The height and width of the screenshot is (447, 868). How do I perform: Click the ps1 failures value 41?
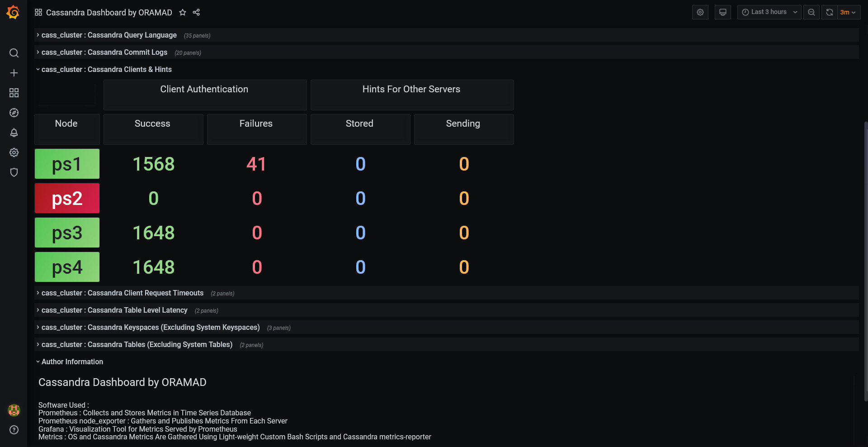(x=257, y=164)
